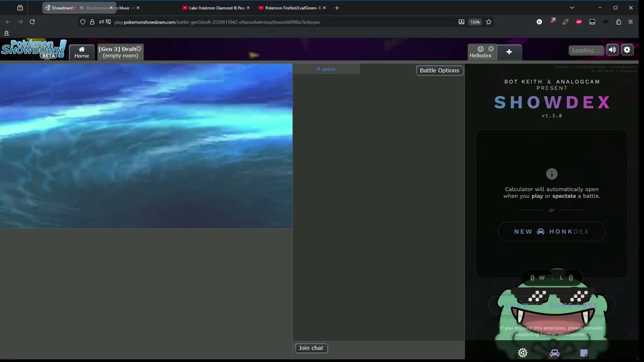644x362 pixels.
Task: Open the Lake Pokémon Diamond & Pearl tab
Action: pos(216,8)
